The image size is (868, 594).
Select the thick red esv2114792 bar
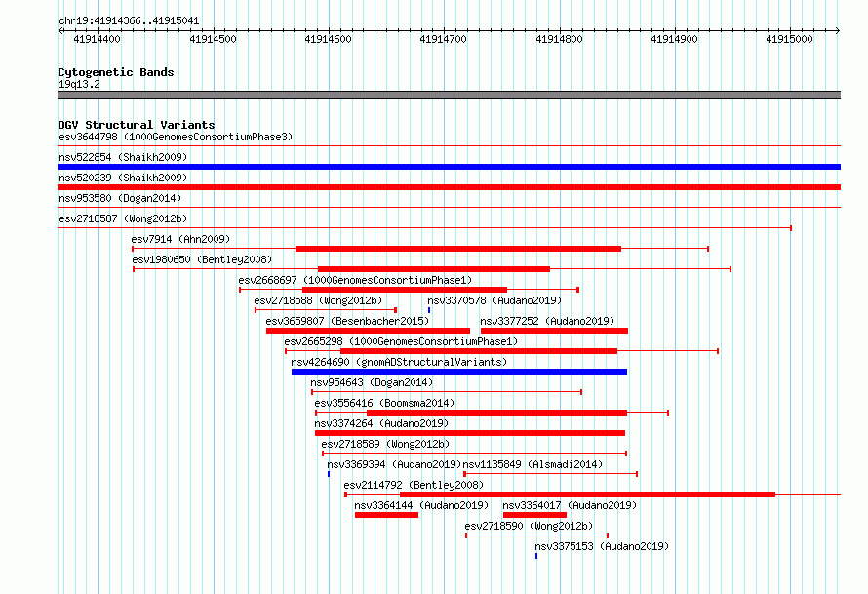(587, 495)
